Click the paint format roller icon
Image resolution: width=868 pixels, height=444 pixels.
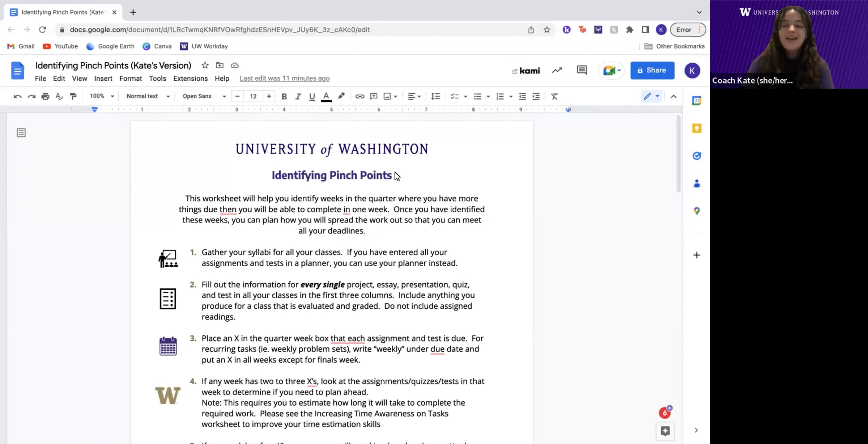73,96
